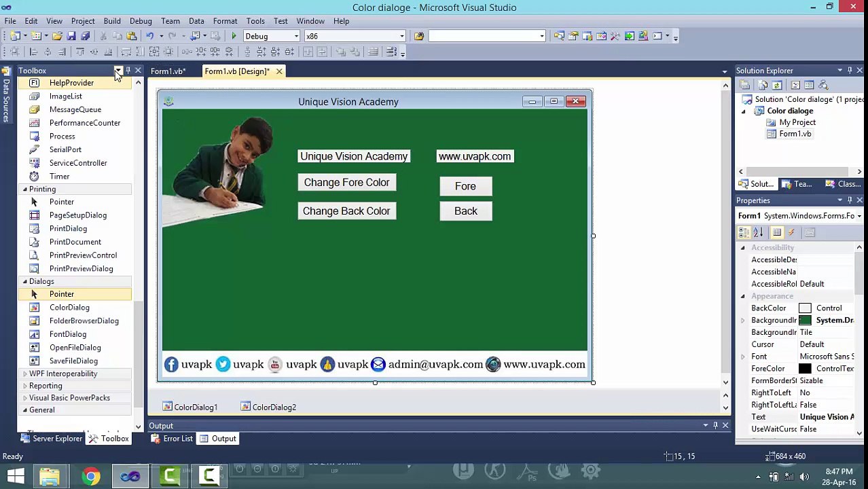Click the Paste toolbar icon

[132, 36]
